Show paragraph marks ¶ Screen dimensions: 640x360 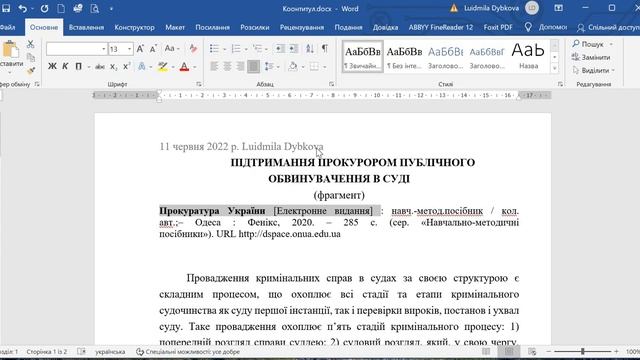[324, 49]
